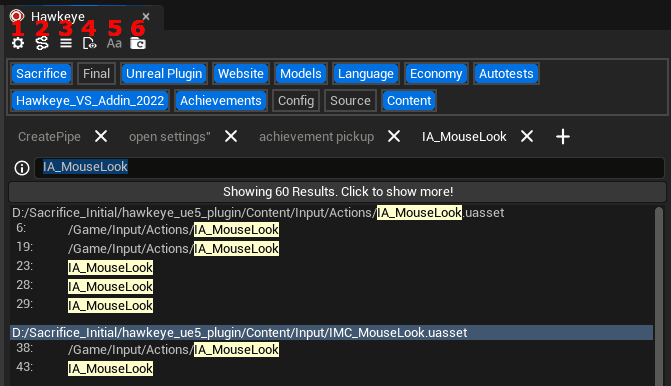Open the hamburger lines menu icon

pyautogui.click(x=66, y=43)
